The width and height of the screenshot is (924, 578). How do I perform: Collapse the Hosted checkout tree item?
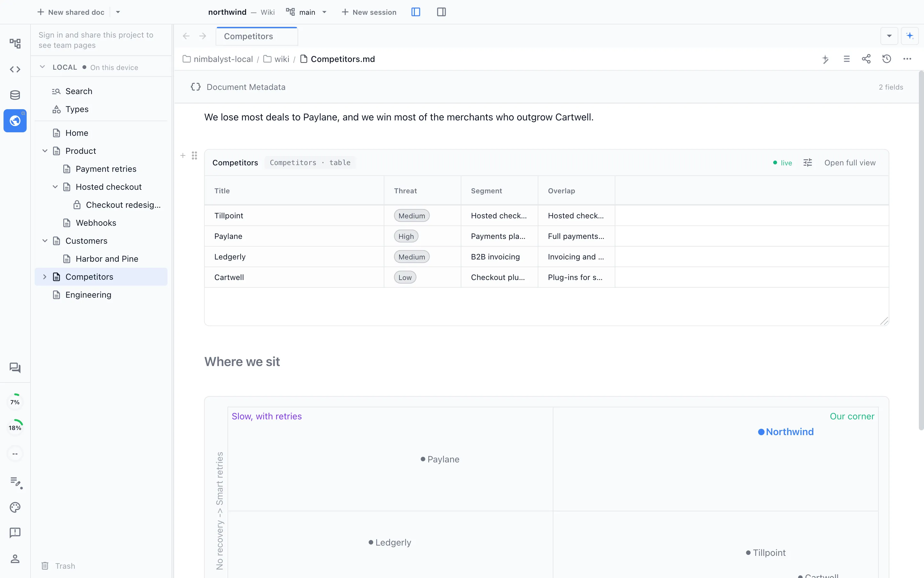tap(55, 187)
